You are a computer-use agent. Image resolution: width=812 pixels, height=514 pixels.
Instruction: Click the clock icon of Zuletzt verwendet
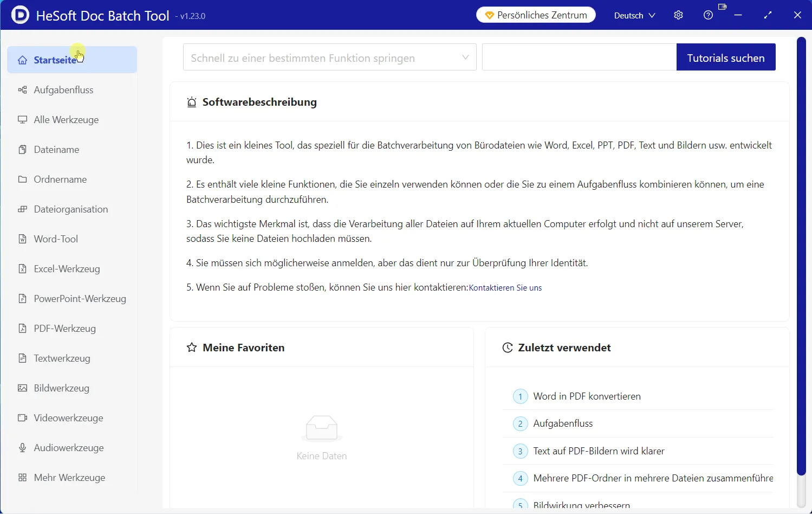coord(508,348)
